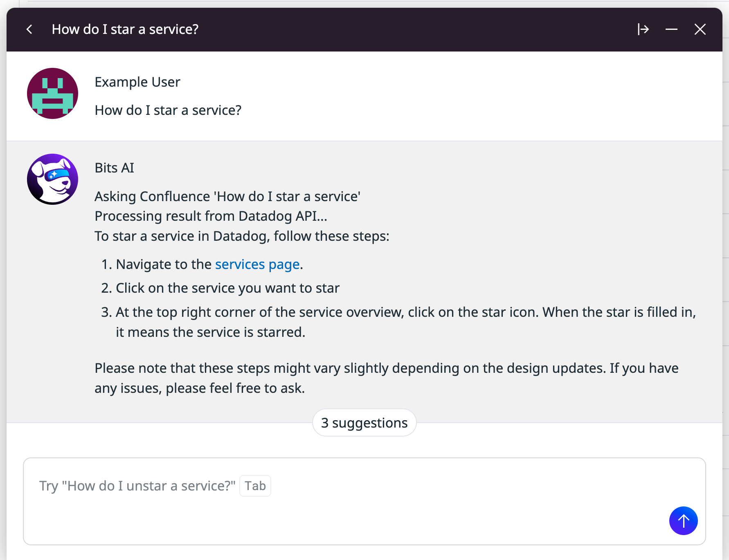This screenshot has height=560, width=729.
Task: Close the Bits AI chat window
Action: click(x=700, y=29)
